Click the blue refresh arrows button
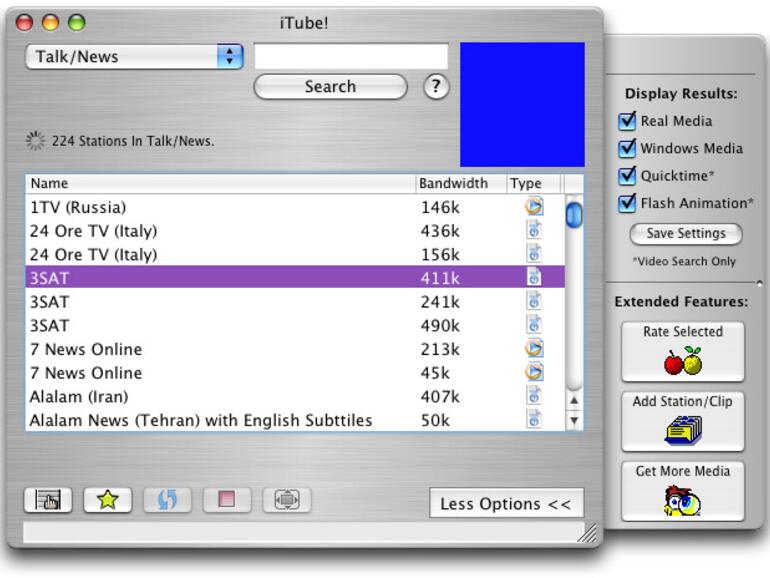The image size is (770, 578). click(x=167, y=500)
